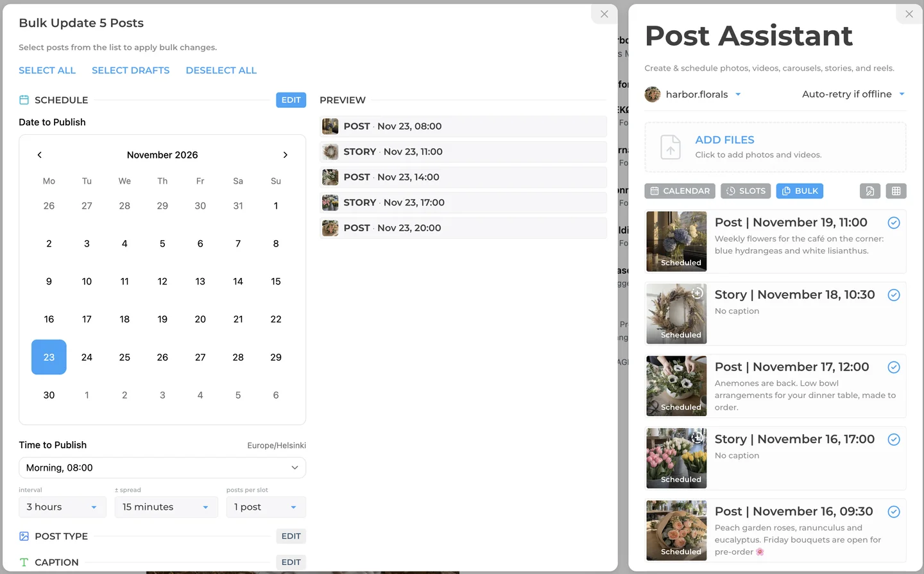Click the ADD FILES label
This screenshot has height=574, width=924.
click(725, 140)
